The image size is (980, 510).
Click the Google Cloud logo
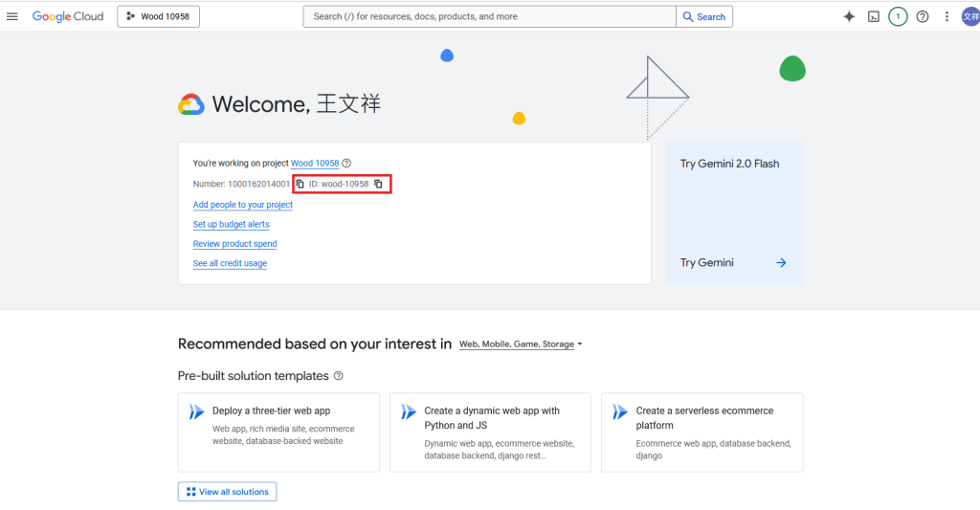tap(68, 16)
